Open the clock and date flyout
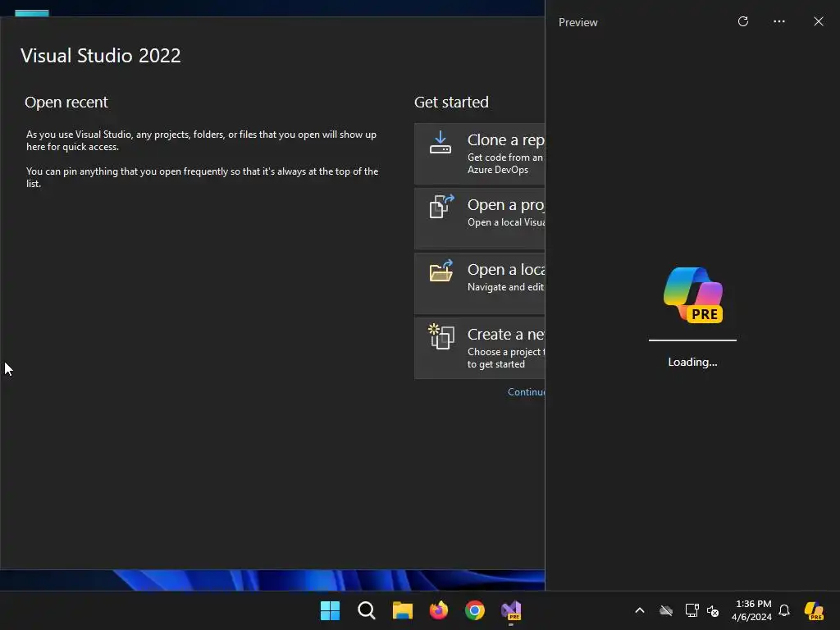 752,610
